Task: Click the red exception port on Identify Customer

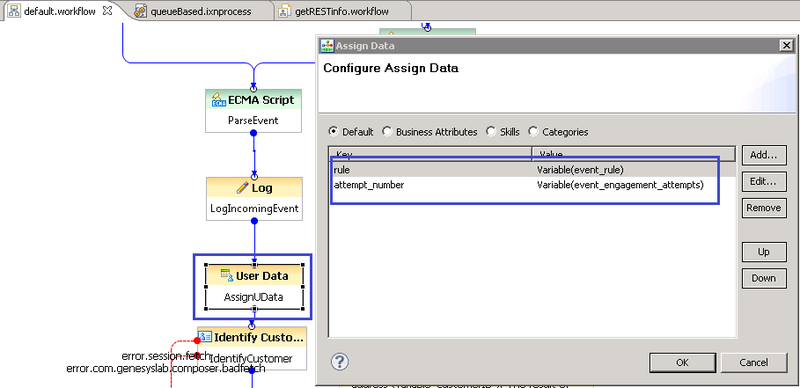Action: [x=198, y=341]
